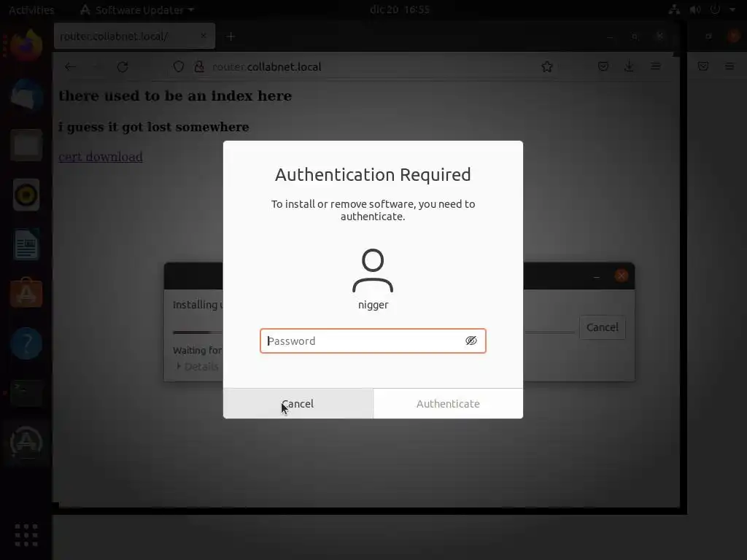
Task: Open Thunderbird mail from the dock
Action: (x=26, y=96)
